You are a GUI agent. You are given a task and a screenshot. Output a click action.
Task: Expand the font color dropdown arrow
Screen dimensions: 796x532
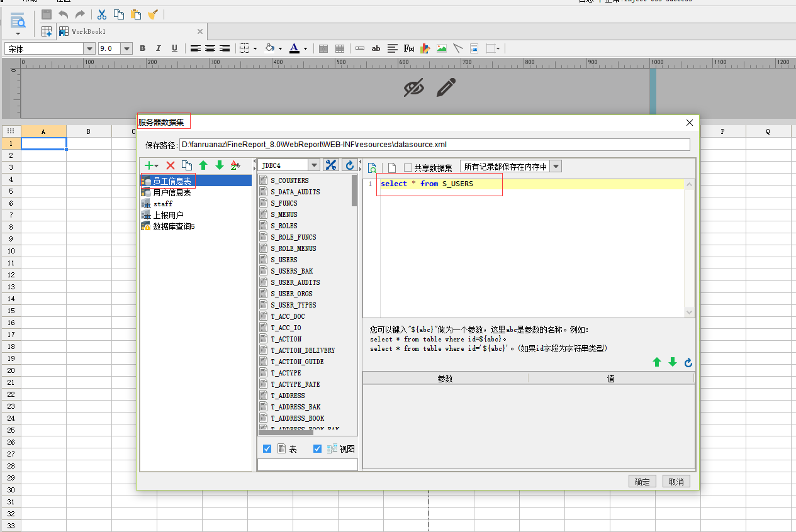pos(305,48)
